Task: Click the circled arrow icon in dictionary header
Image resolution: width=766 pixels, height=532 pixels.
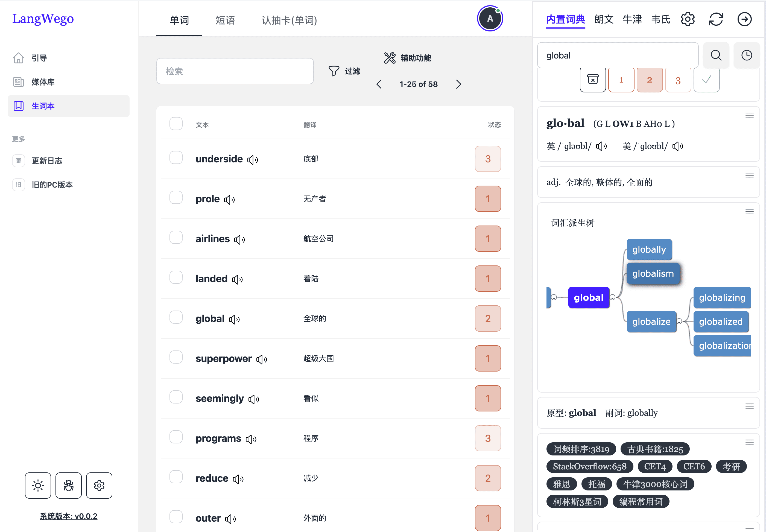Action: (x=744, y=19)
